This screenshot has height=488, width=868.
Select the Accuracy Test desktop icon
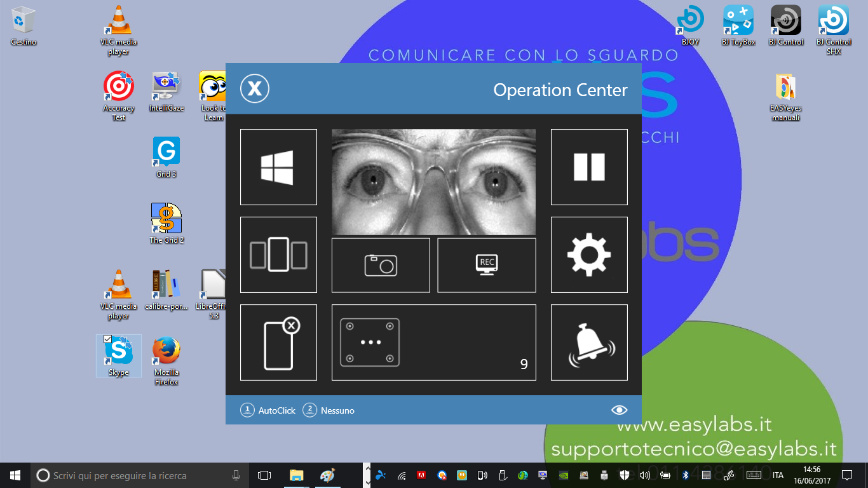pos(119,96)
